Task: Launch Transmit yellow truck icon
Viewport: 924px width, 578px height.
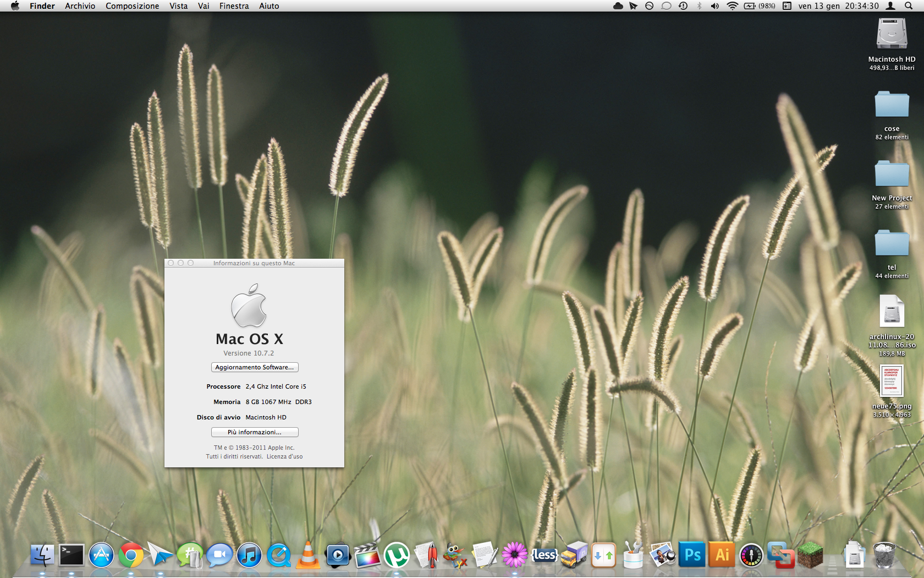Action: [574, 555]
